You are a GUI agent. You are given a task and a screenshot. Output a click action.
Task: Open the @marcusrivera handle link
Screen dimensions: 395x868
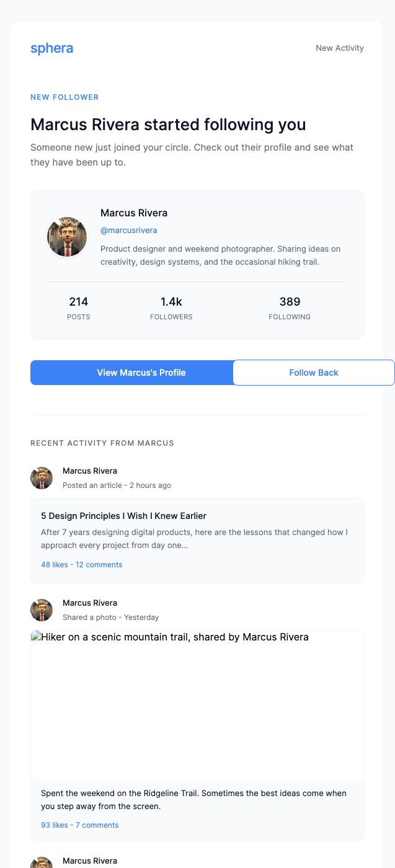[x=128, y=231]
